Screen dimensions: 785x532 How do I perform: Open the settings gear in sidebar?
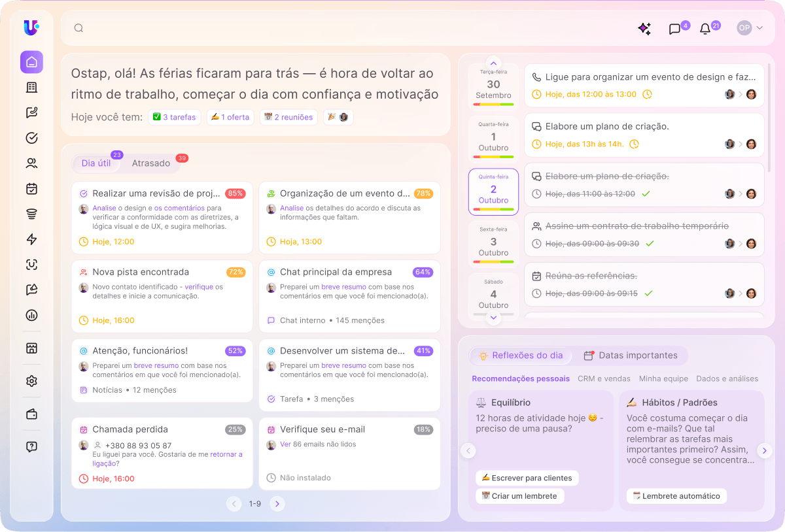pyautogui.click(x=31, y=381)
